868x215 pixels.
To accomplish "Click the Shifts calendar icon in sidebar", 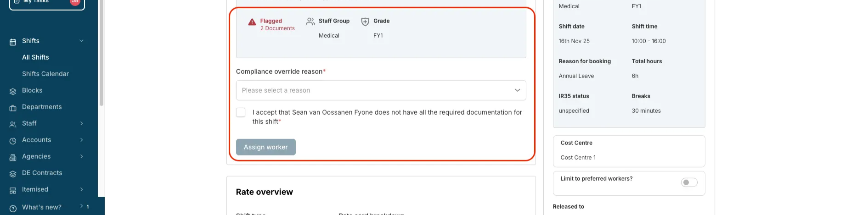I will [13, 41].
